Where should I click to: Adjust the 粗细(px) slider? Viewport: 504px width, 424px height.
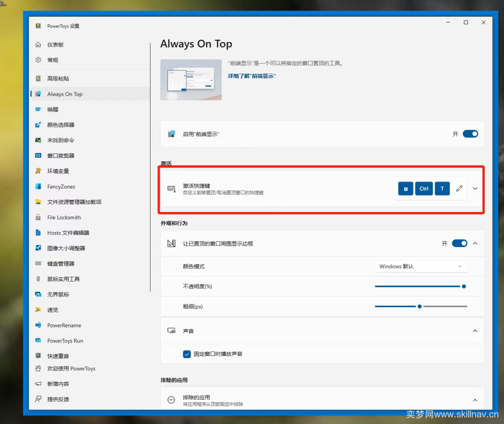421,307
